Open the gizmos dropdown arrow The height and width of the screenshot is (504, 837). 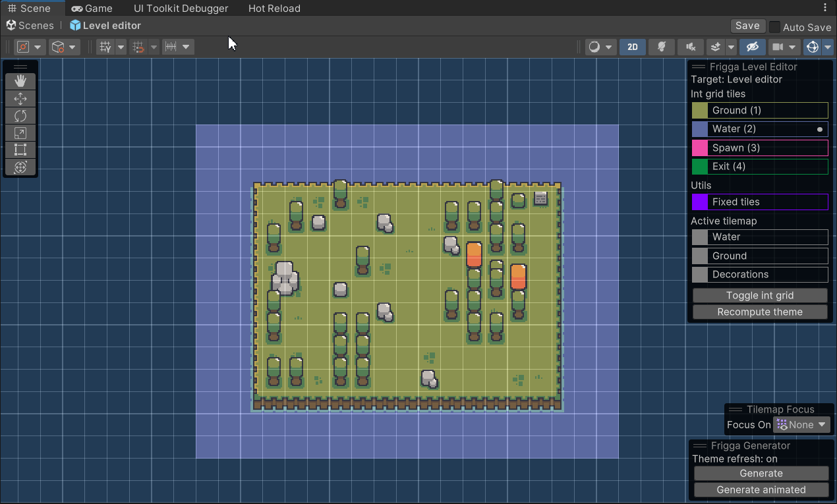[x=828, y=47]
